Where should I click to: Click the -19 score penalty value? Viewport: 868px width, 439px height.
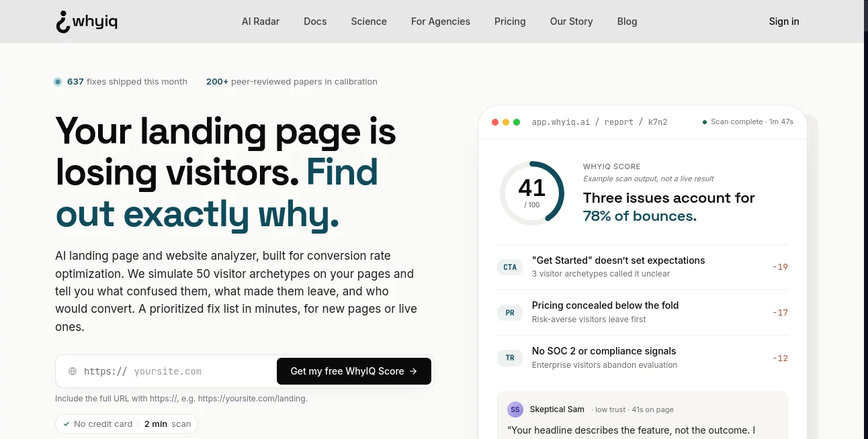(780, 267)
